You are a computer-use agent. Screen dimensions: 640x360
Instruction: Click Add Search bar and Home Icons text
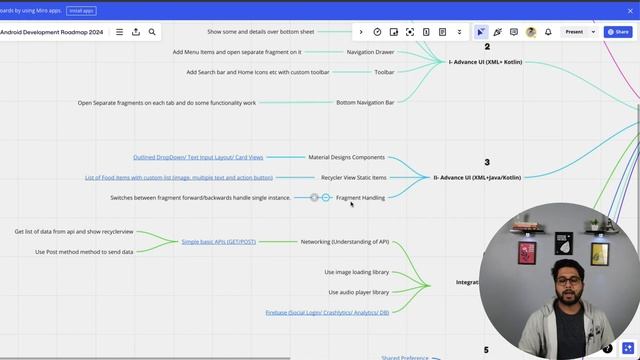coord(258,72)
